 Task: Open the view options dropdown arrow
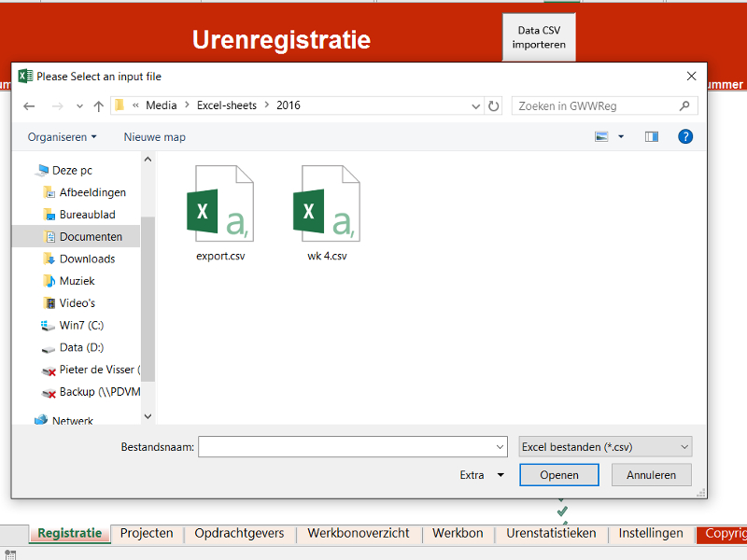(621, 137)
